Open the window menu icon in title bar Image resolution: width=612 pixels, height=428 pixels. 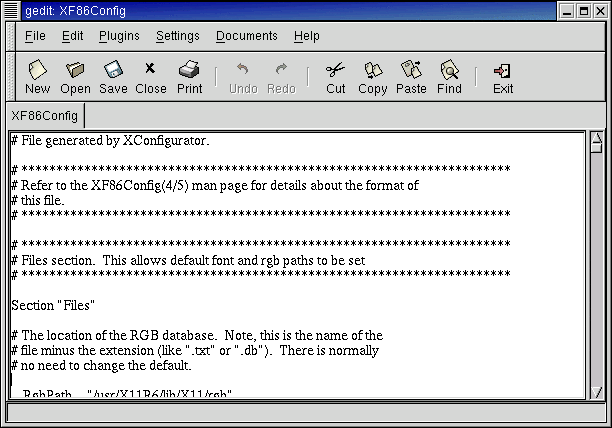(x=11, y=11)
